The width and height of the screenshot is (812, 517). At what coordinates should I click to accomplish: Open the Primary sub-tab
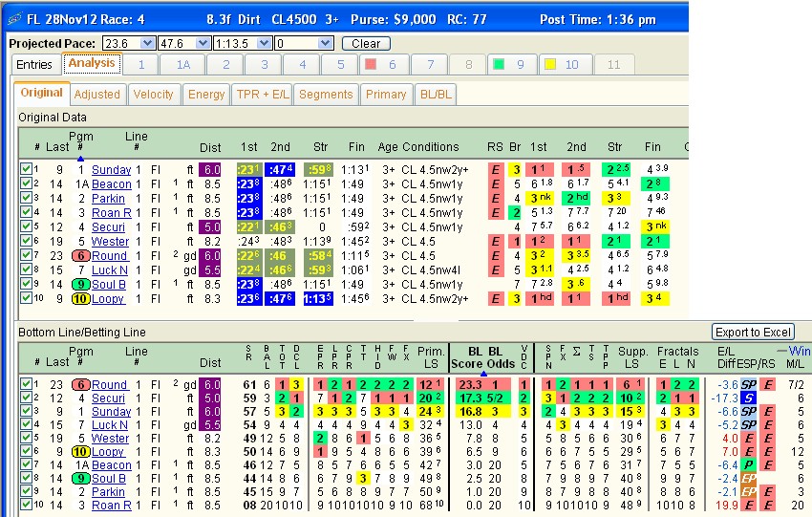[x=386, y=95]
